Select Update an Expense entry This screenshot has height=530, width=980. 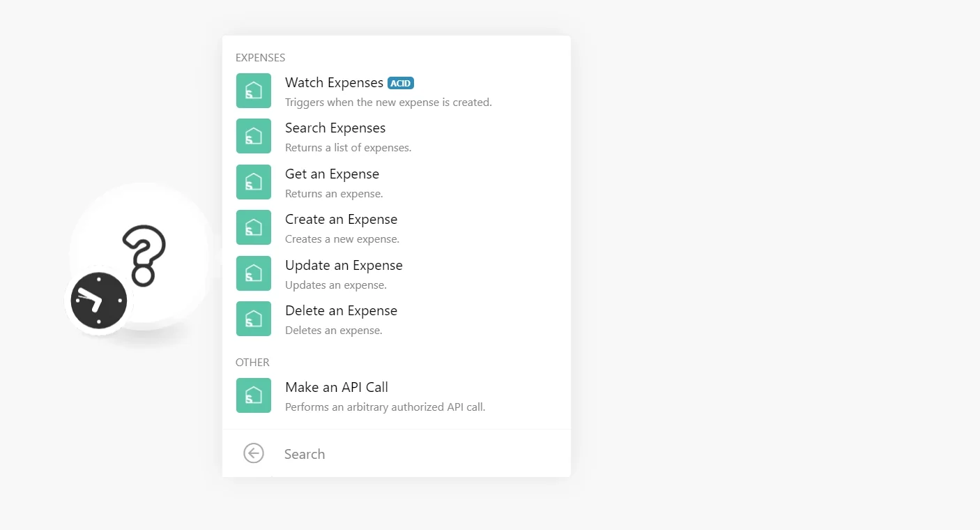coord(397,273)
